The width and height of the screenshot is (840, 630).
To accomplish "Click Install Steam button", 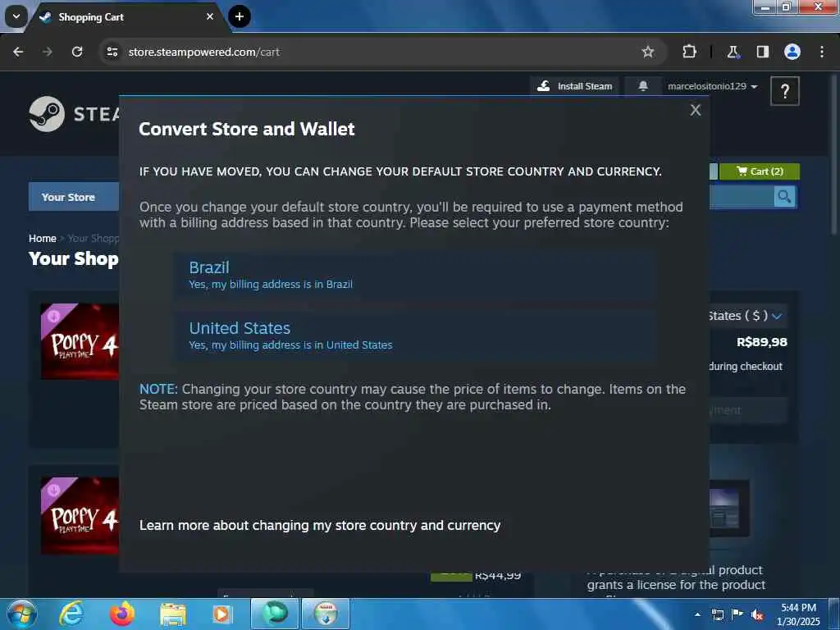I will pos(574,86).
